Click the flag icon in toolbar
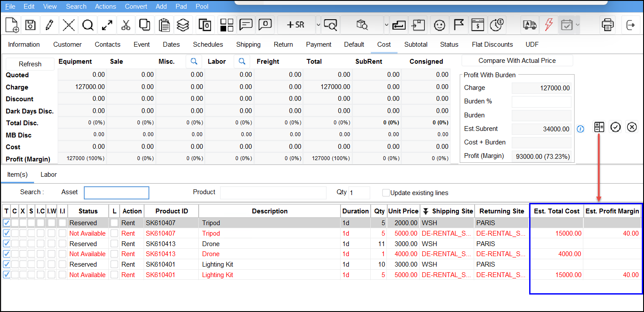644x312 pixels. pos(458,25)
